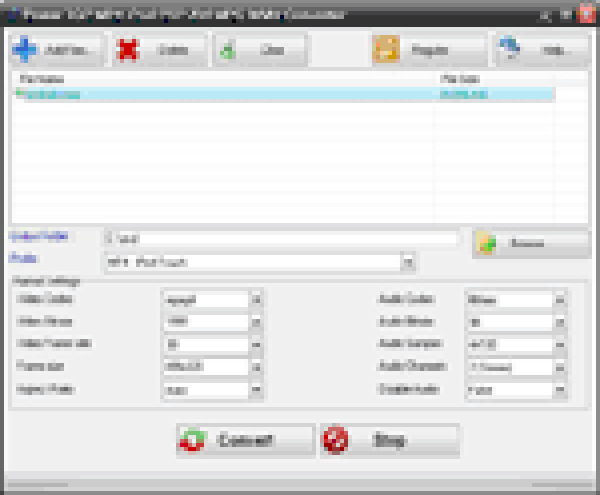Expand the Audio Bitrate dropdown
This screenshot has height=495, width=600.
tap(560, 322)
